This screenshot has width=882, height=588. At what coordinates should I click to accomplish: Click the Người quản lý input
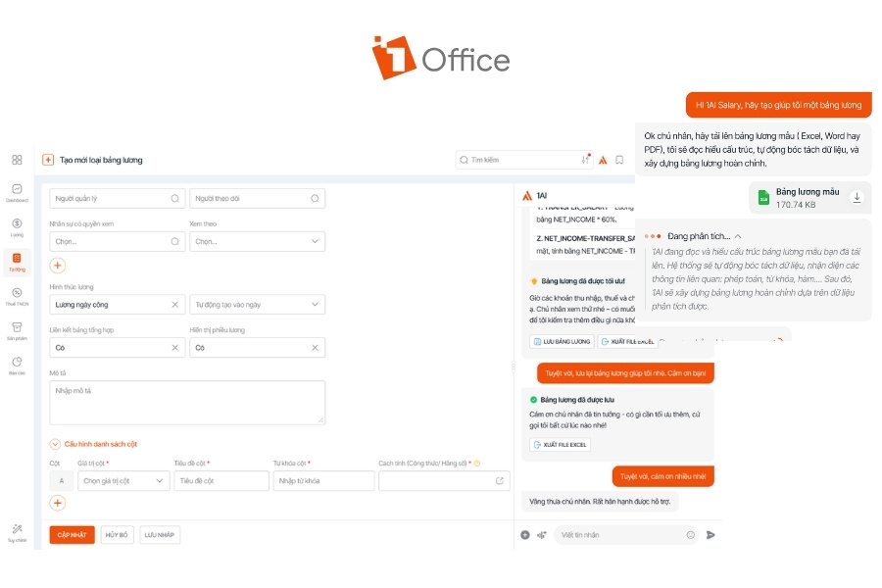[x=117, y=199]
